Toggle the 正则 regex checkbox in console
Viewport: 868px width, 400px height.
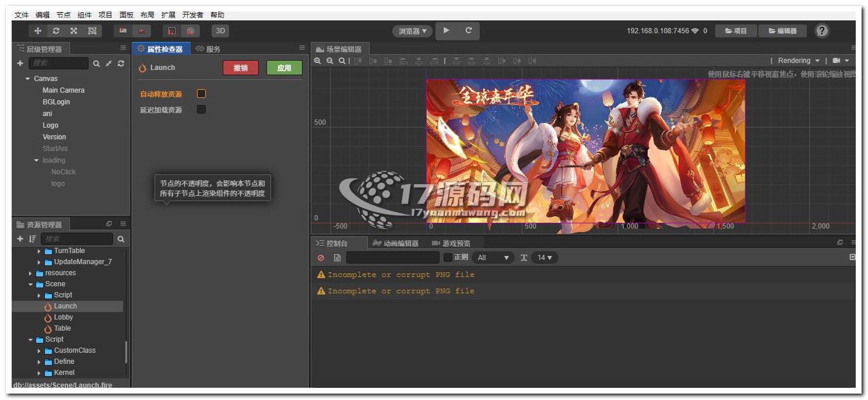point(448,258)
